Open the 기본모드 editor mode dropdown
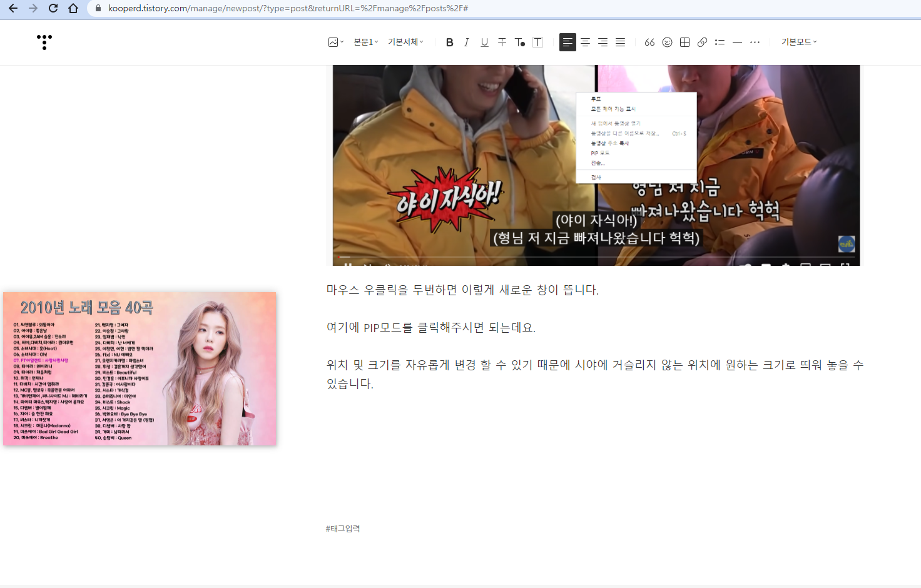 799,42
